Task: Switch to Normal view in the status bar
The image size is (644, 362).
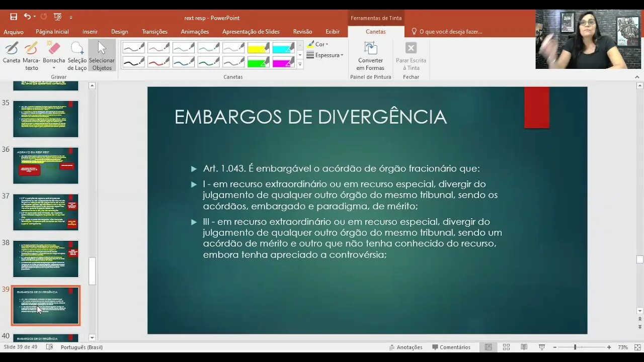Action: pos(488,347)
